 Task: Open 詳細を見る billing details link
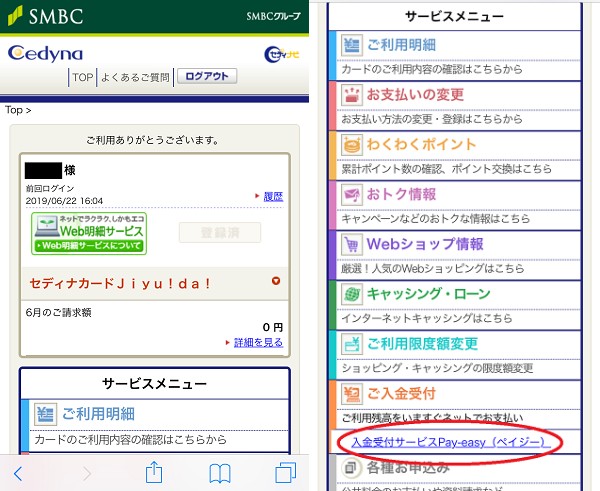click(x=258, y=342)
